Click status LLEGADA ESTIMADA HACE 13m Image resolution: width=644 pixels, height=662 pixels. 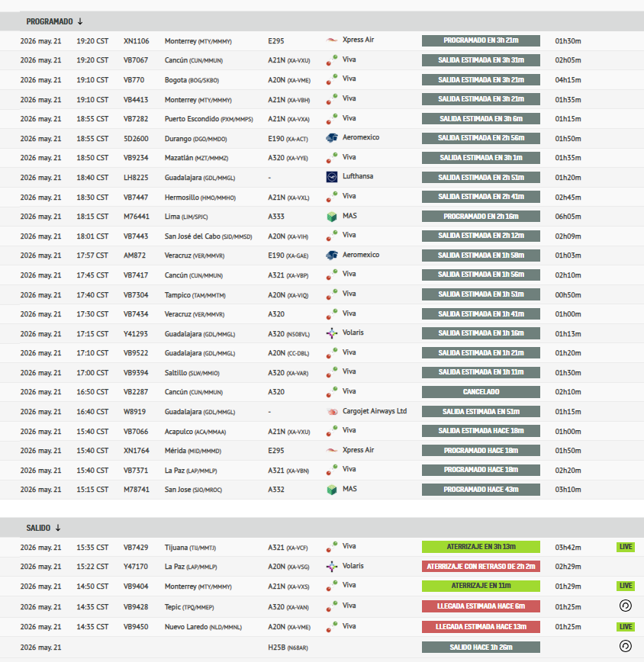(x=481, y=627)
